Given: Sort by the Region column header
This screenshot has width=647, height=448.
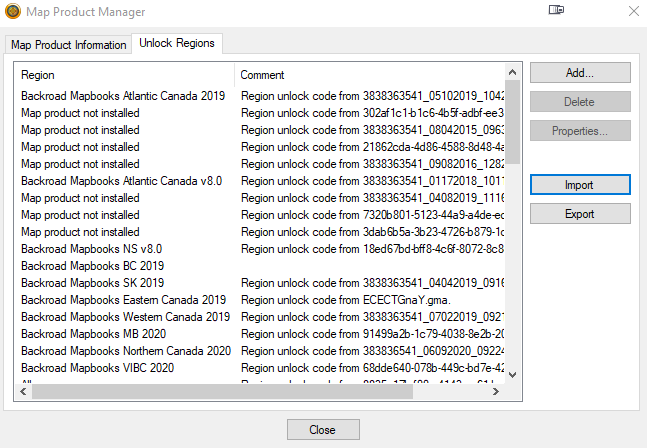Looking at the screenshot, I should 124,75.
